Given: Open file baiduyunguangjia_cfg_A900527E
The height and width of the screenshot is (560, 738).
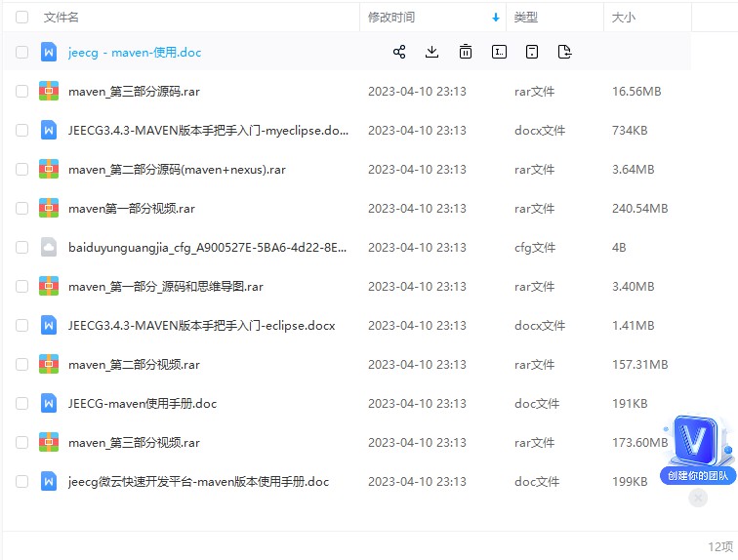Looking at the screenshot, I should click(x=208, y=248).
